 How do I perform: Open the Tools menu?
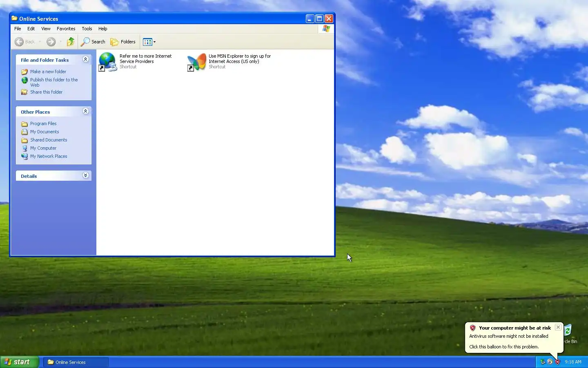click(87, 29)
